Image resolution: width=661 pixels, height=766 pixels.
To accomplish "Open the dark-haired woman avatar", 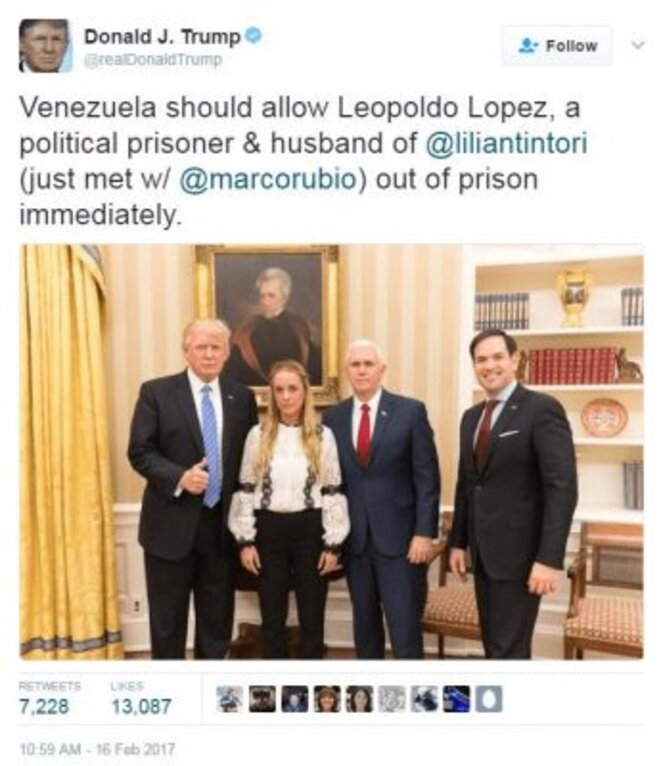I will pos(360,699).
